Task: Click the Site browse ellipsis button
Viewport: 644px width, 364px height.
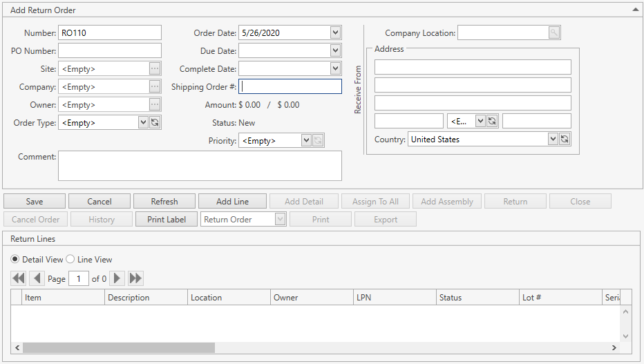Action: (x=155, y=68)
